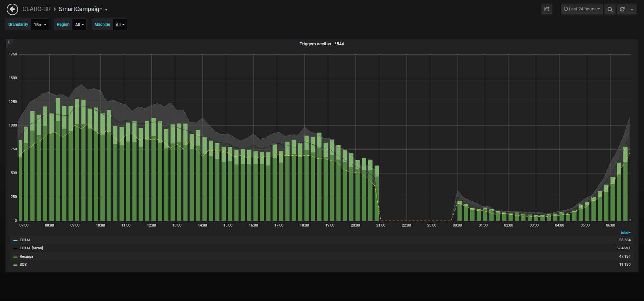Click the 1750 y-axis label
644x301 pixels.
tap(13, 54)
